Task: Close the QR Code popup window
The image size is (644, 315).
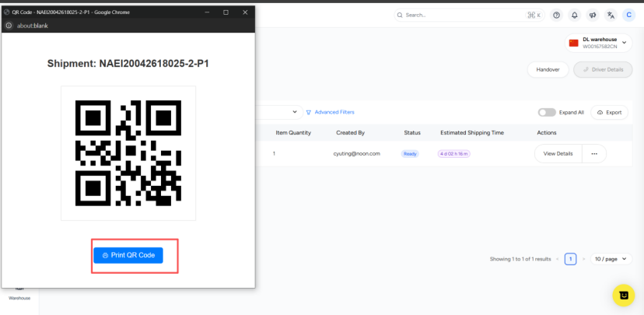Action: click(245, 12)
